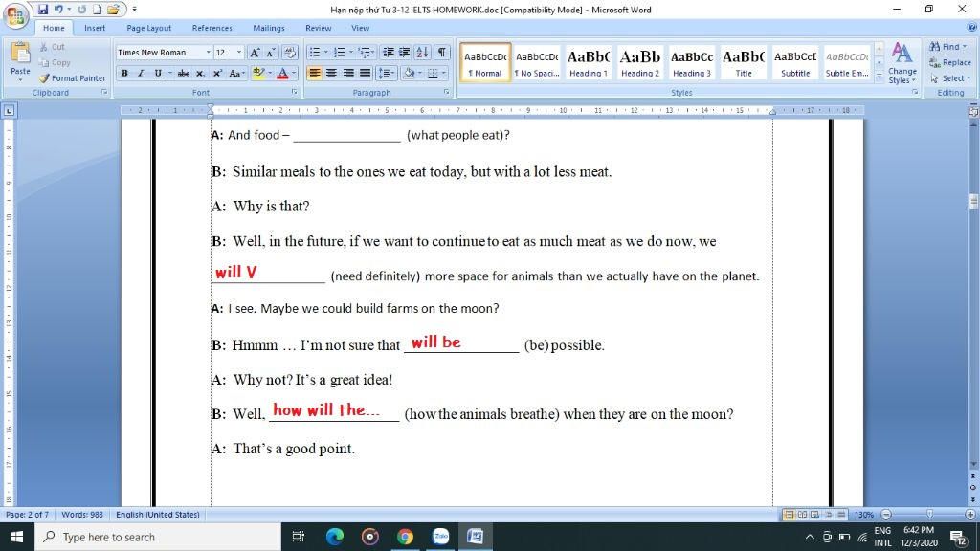Click the vertical scrollbar thumb
Viewport: 980px width, 551px height.
tap(973, 201)
